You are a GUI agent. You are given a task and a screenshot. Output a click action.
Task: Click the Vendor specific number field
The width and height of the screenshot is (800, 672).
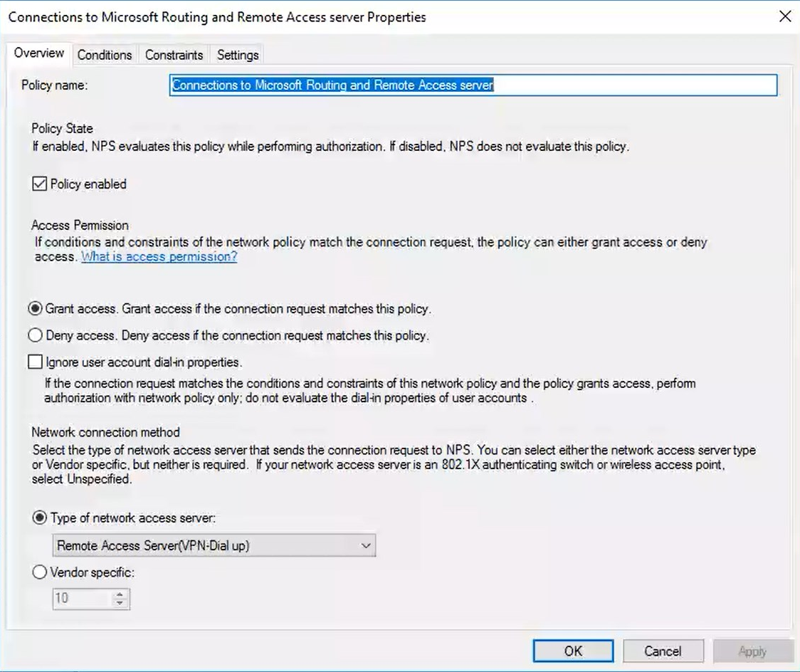coord(82,599)
